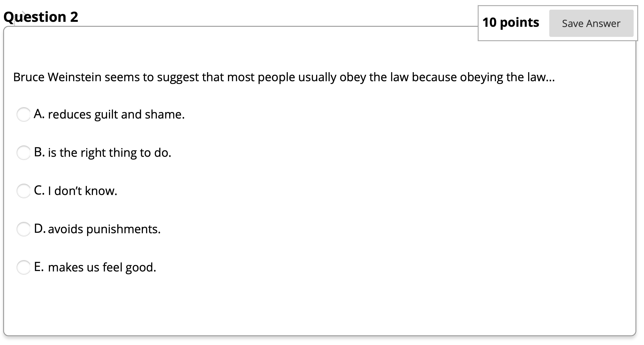The image size is (644, 345).
Task: Click the letter label 'B.'
Action: (x=39, y=152)
